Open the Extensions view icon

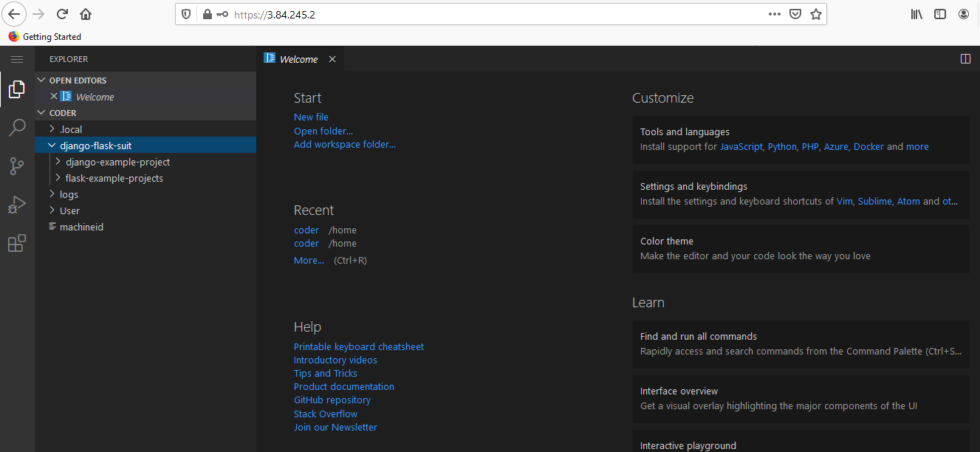coord(16,243)
